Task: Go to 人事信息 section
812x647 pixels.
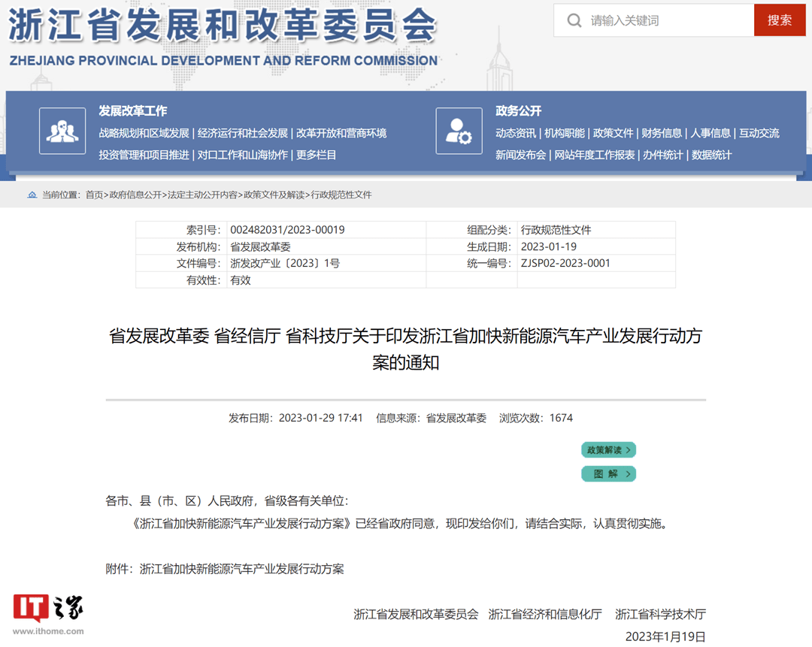Action: (x=710, y=133)
